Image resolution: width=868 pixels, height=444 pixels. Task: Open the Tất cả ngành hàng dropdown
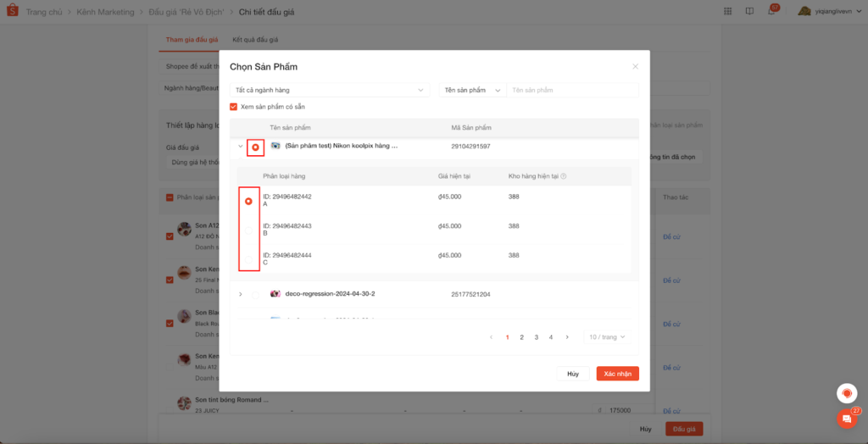[330, 90]
